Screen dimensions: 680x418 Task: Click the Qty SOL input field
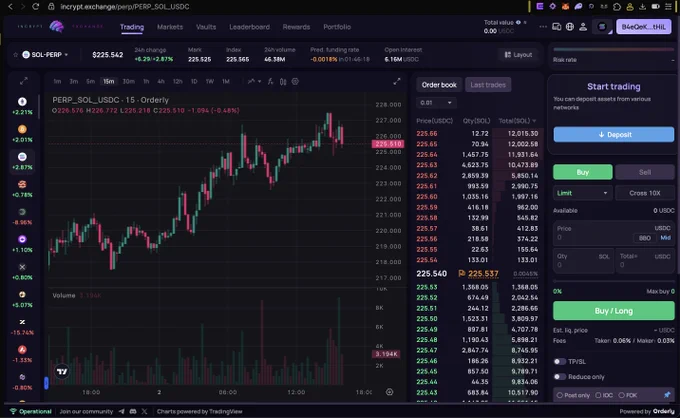pos(583,260)
